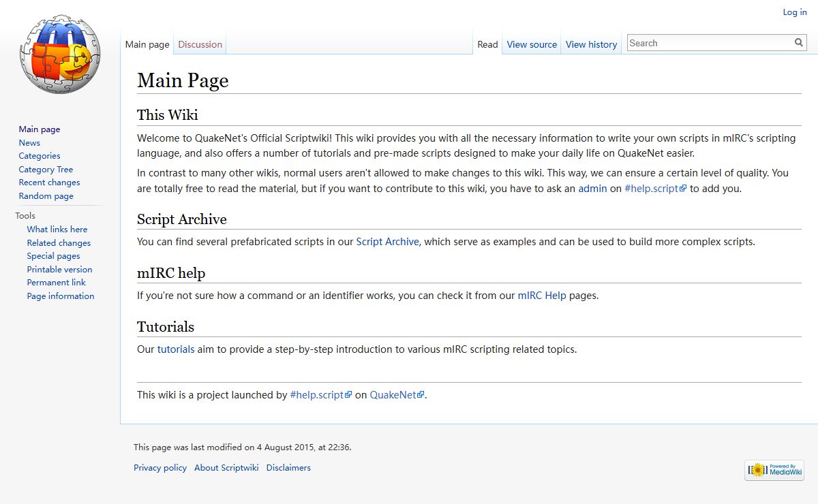Open Printable version link
Image resolution: width=818 pixels, height=504 pixels.
[x=59, y=270]
